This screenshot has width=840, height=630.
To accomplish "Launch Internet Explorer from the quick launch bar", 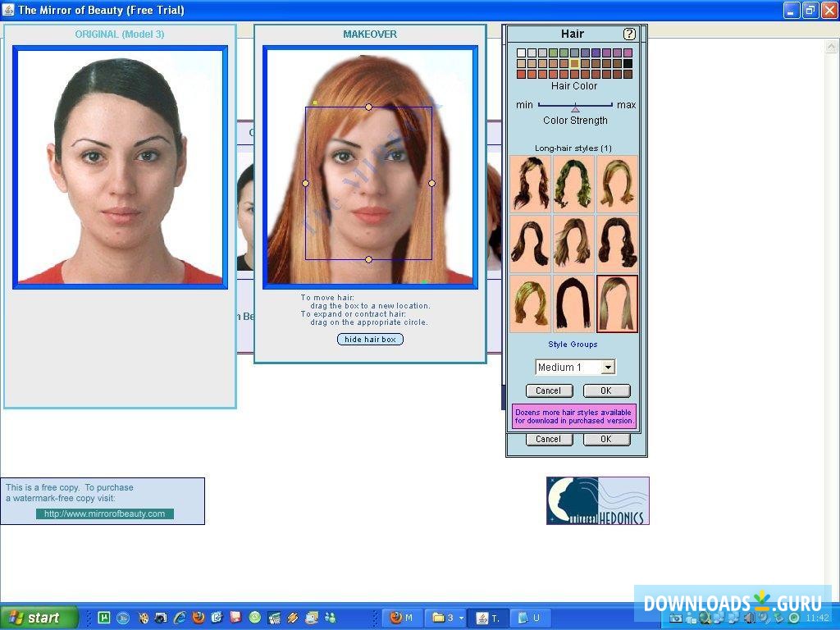I will point(180,618).
